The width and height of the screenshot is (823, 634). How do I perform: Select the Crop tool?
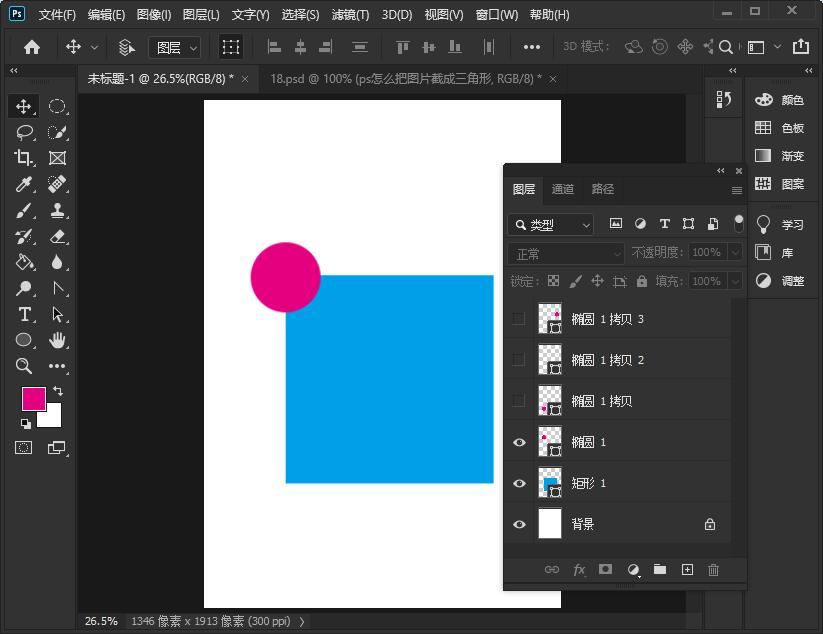pos(24,158)
